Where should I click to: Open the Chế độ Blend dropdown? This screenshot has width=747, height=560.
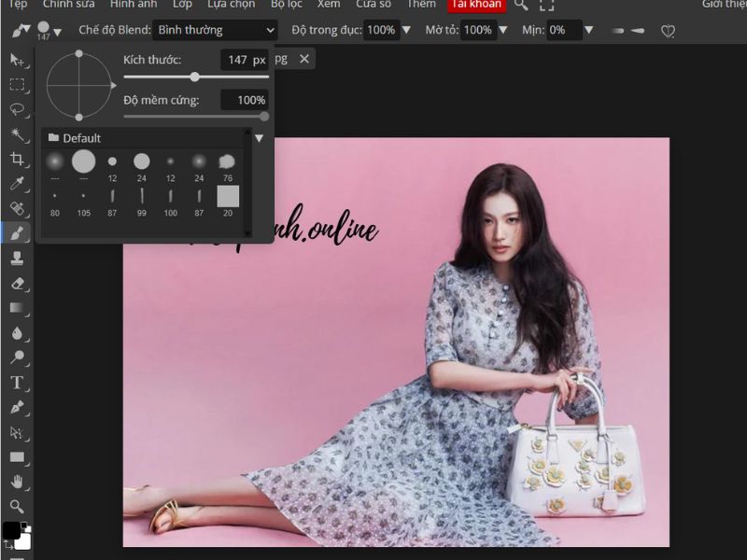[x=216, y=30]
